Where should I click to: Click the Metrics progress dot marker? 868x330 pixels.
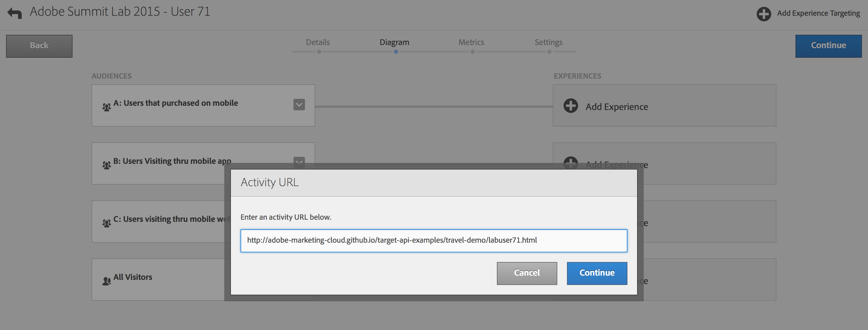(472, 52)
